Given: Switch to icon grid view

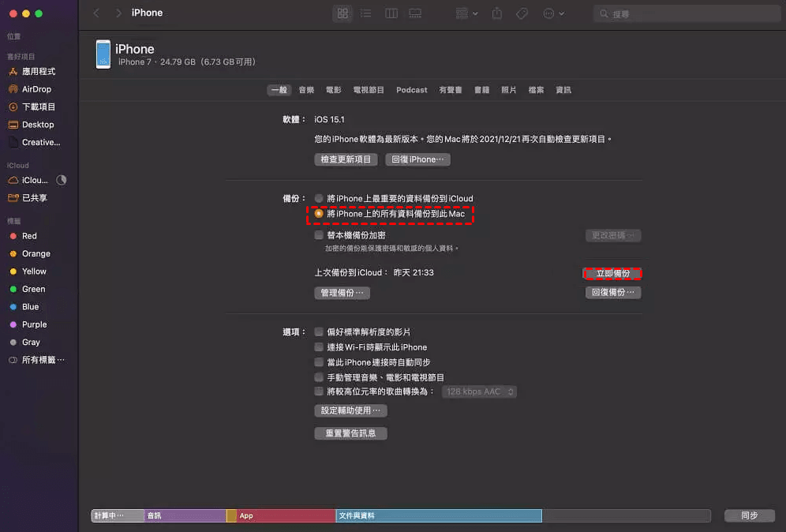Looking at the screenshot, I should click(x=342, y=13).
